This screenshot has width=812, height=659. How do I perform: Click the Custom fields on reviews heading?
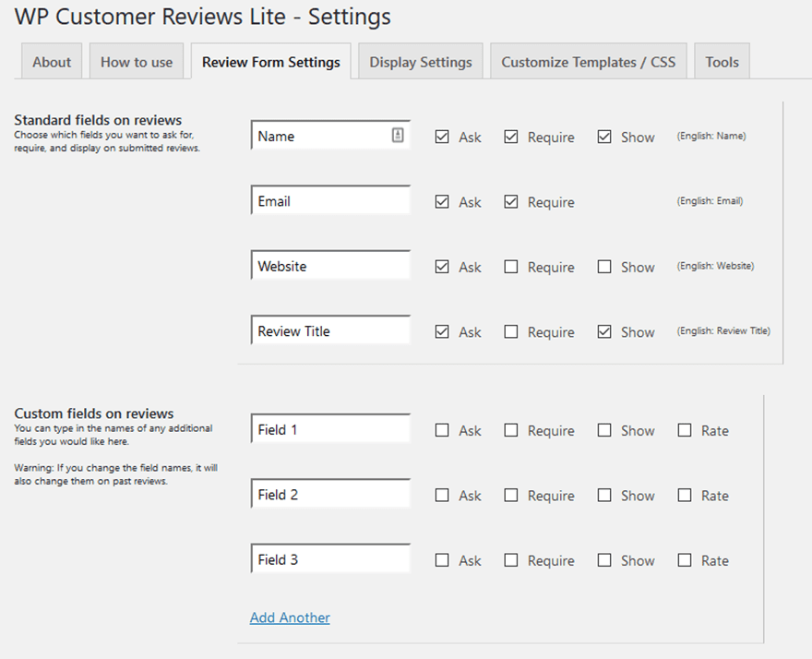pos(94,413)
